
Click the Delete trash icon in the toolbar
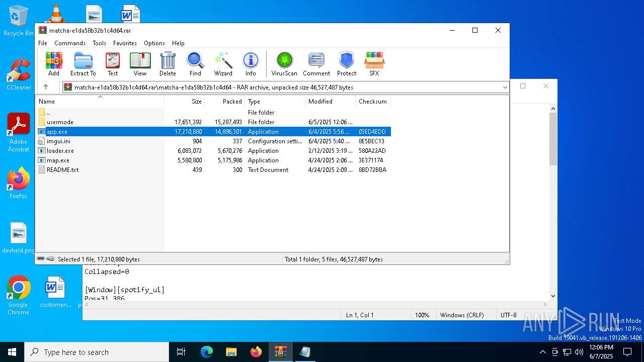(168, 64)
